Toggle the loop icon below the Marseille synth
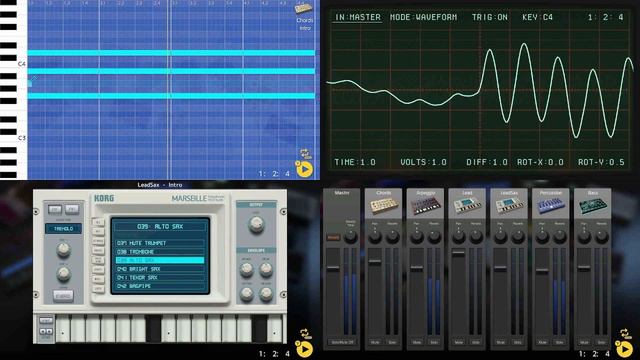This screenshot has height=360, width=640. coord(305,334)
